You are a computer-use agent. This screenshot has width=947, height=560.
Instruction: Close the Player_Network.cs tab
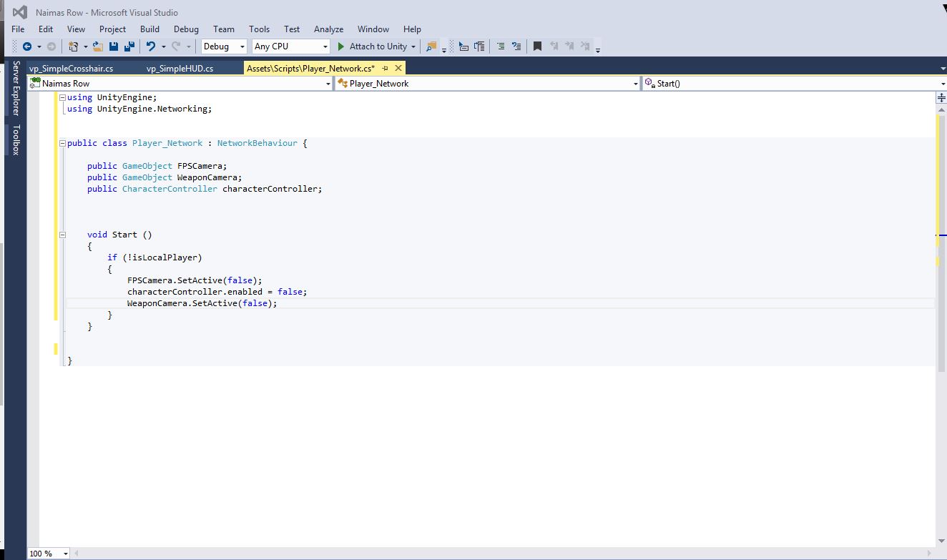point(398,68)
